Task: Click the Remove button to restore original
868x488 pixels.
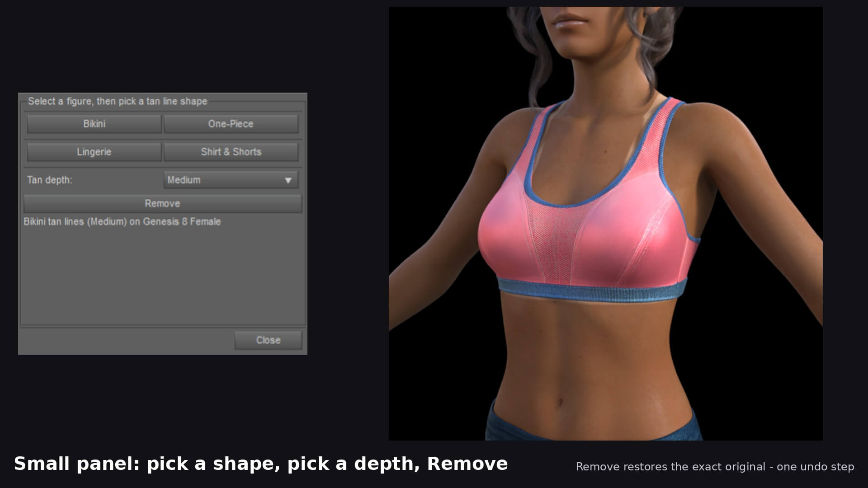Action: 162,203
